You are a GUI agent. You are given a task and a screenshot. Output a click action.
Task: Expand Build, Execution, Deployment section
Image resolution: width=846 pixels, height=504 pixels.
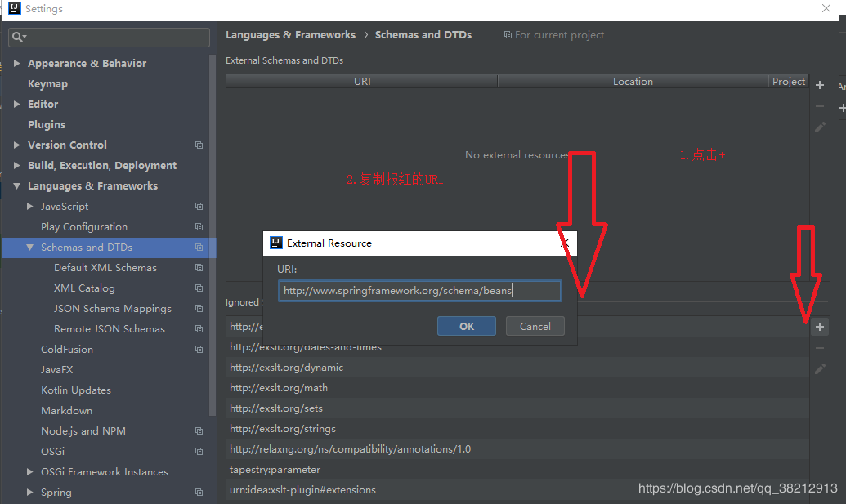point(16,166)
